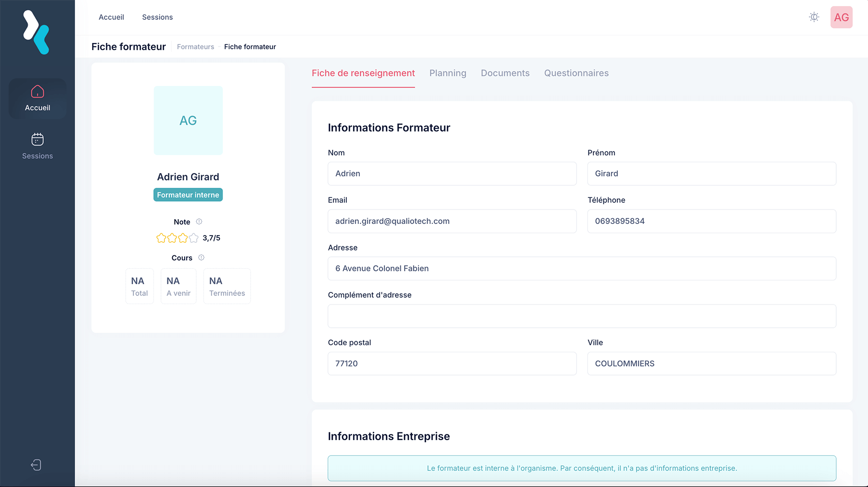Image resolution: width=868 pixels, height=487 pixels.
Task: Click the Email input field
Action: [x=452, y=221]
